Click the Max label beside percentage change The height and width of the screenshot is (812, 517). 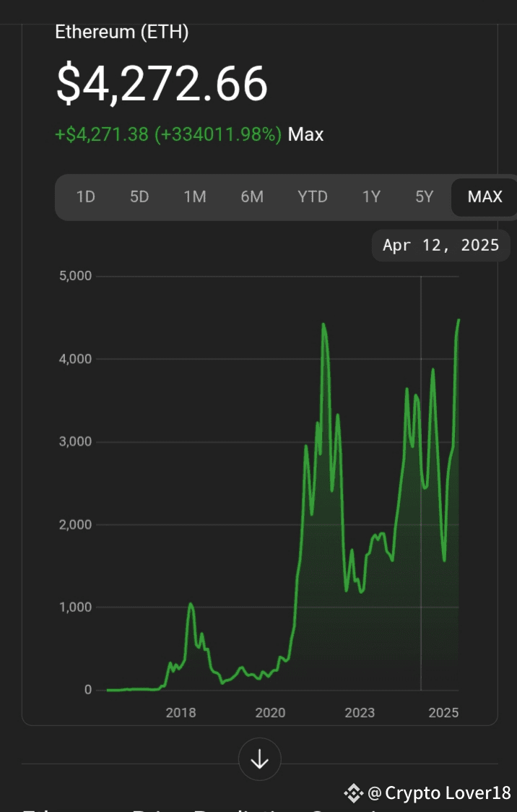pos(306,134)
